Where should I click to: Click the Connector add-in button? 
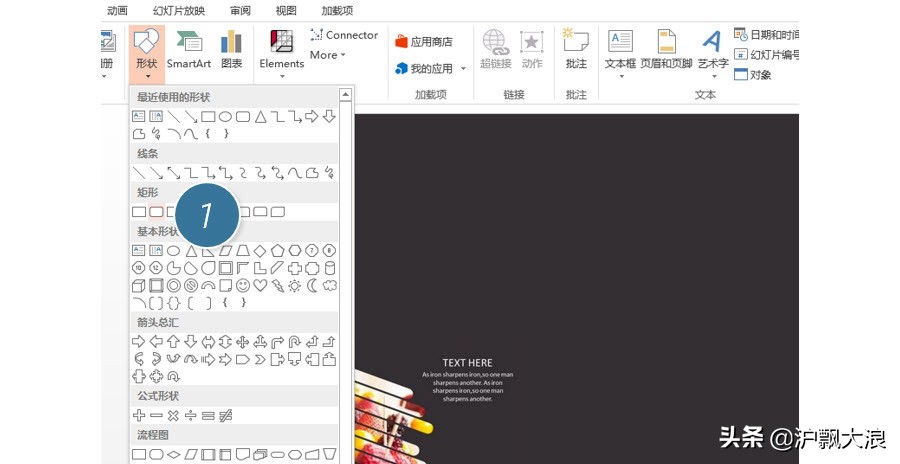pos(344,35)
